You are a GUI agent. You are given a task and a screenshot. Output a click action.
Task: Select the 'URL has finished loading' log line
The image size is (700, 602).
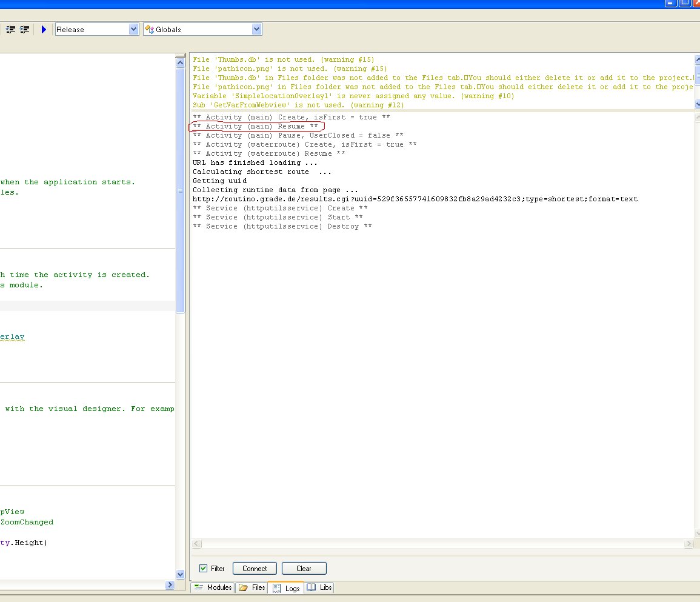click(255, 162)
